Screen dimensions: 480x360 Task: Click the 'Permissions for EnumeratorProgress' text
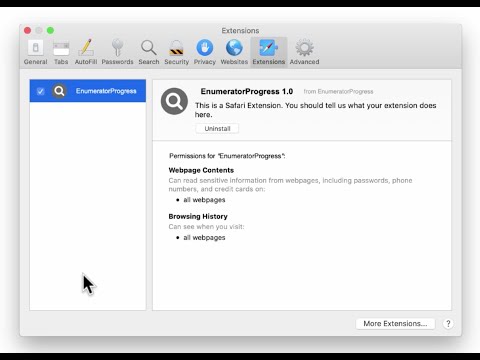tap(227, 156)
